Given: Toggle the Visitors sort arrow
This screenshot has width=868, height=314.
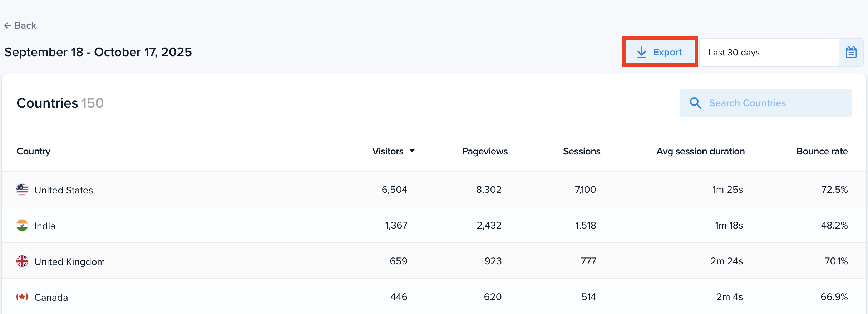Looking at the screenshot, I should point(412,151).
